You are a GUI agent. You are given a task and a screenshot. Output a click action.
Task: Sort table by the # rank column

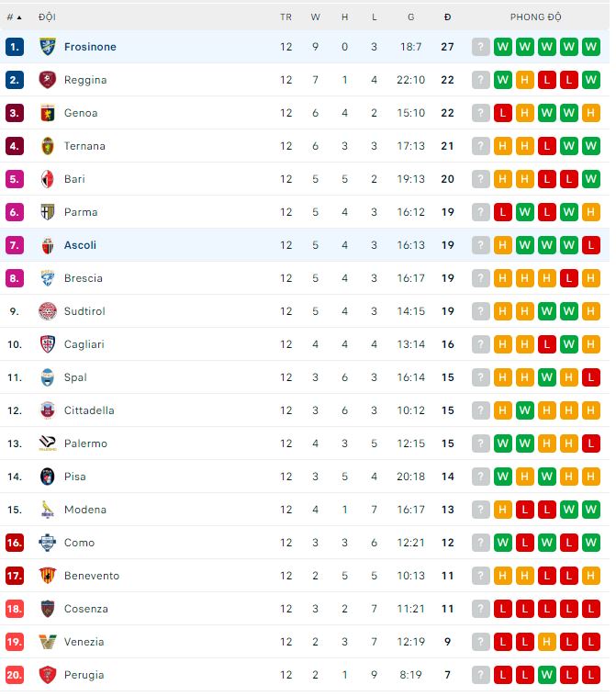[x=14, y=17]
